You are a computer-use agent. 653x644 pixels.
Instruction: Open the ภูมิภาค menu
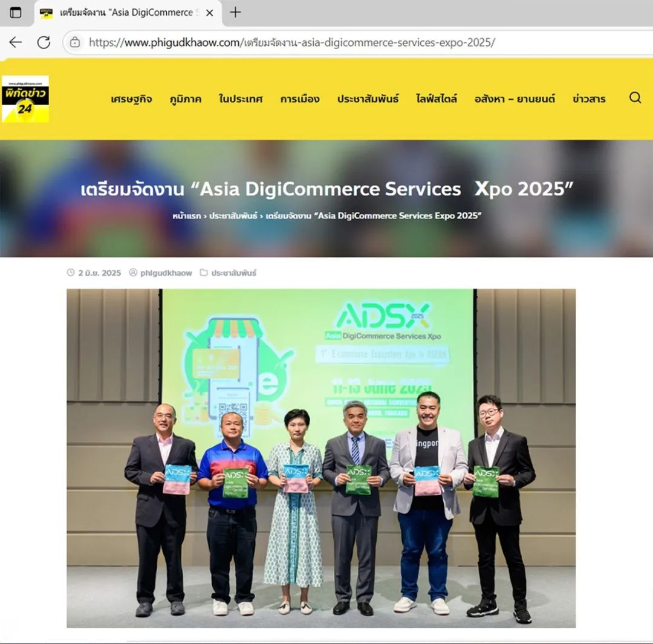(186, 99)
